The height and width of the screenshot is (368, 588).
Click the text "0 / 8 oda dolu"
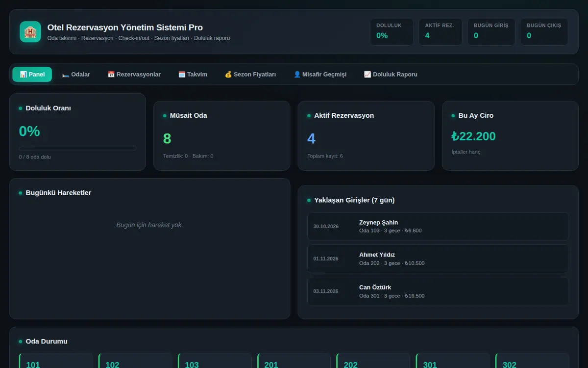point(35,157)
